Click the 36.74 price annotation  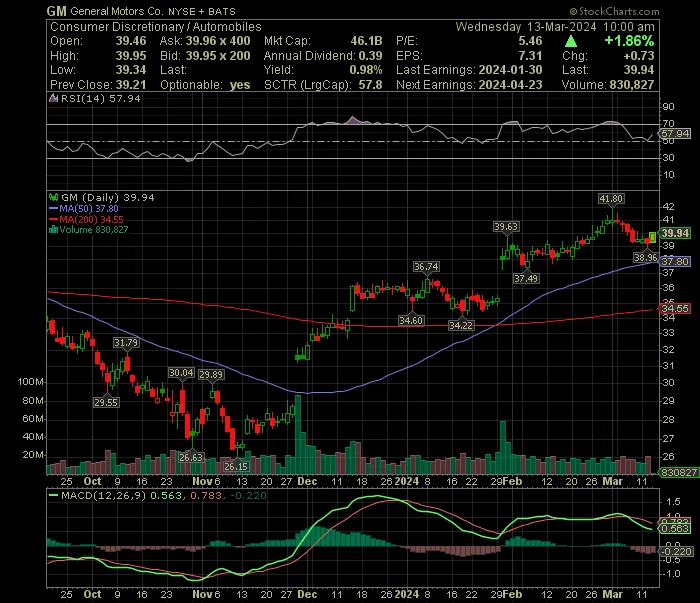(426, 267)
